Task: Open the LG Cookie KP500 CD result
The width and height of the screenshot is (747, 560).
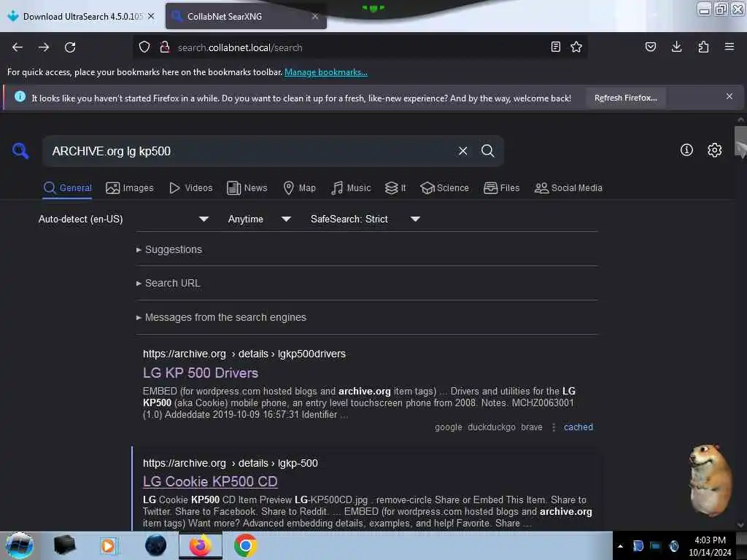Action: point(210,481)
